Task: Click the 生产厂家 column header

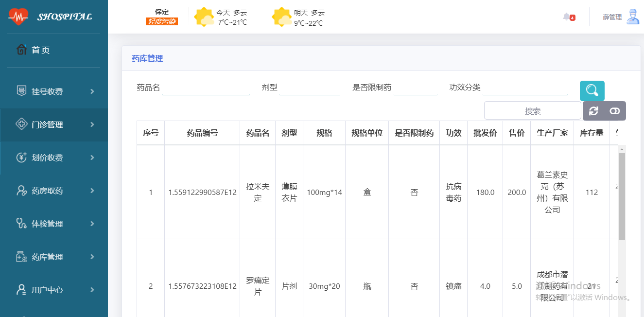Action: click(552, 133)
